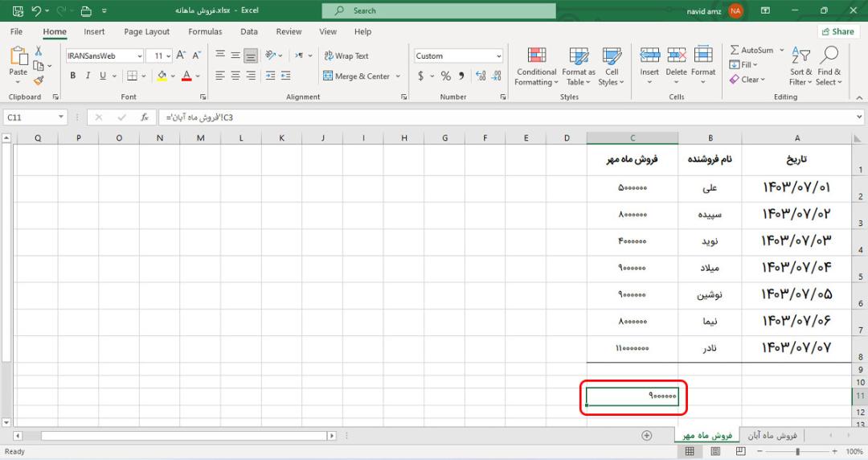Decrease font size with the small A icon
Screen dimensions: 868x460
tap(197, 55)
